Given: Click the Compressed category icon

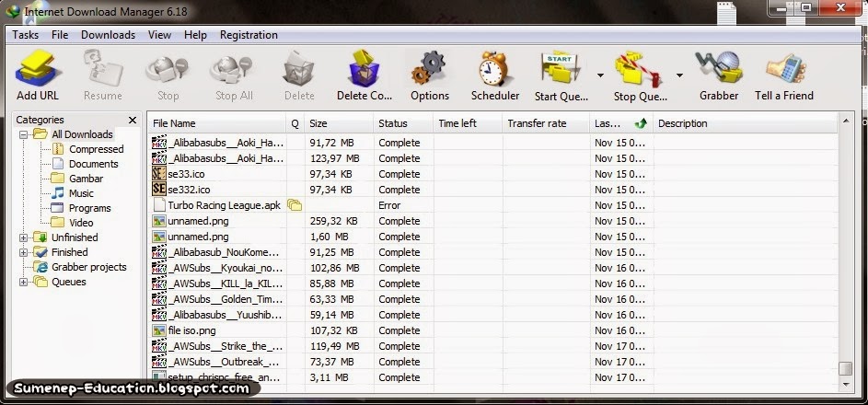Looking at the screenshot, I should pyautogui.click(x=58, y=149).
